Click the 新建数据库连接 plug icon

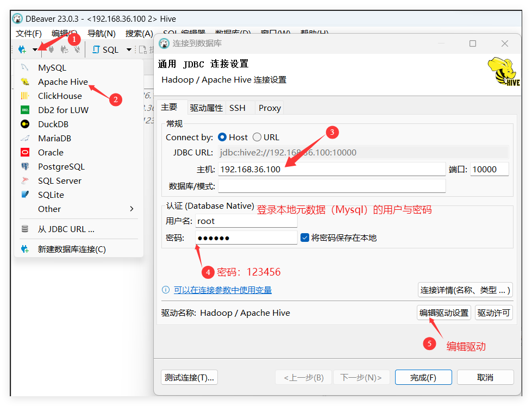pyautogui.click(x=25, y=249)
